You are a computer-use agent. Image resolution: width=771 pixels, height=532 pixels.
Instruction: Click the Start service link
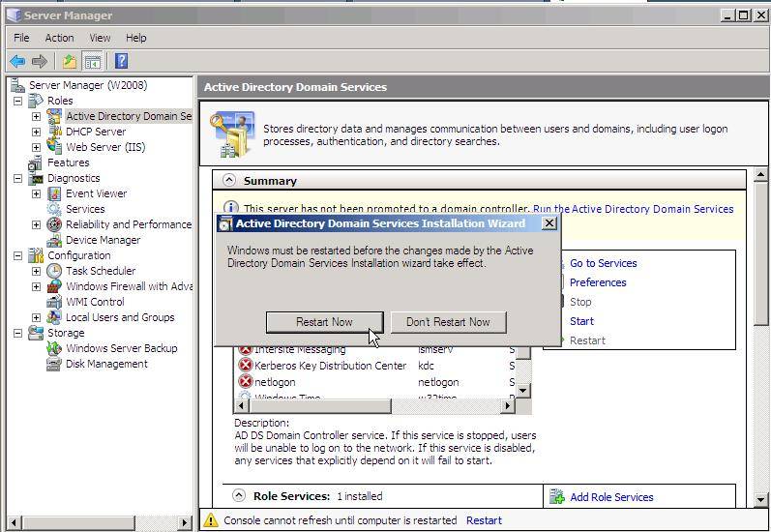point(581,321)
